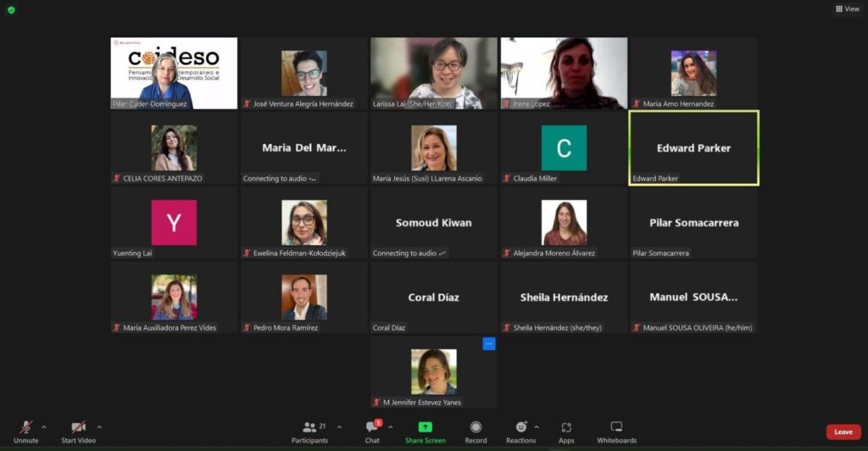Click the green Share Screen icon
Image resolution: width=868 pixels, height=451 pixels.
[425, 427]
